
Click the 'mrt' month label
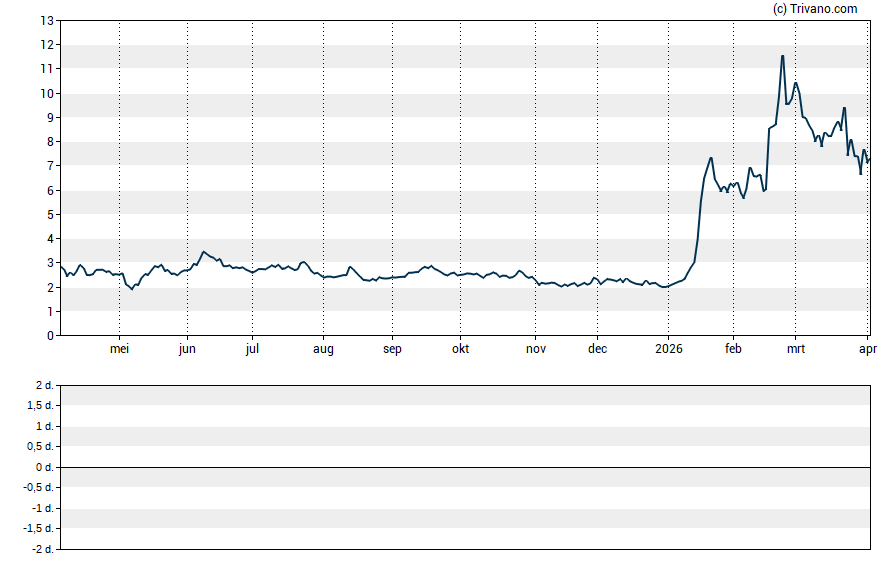796,349
